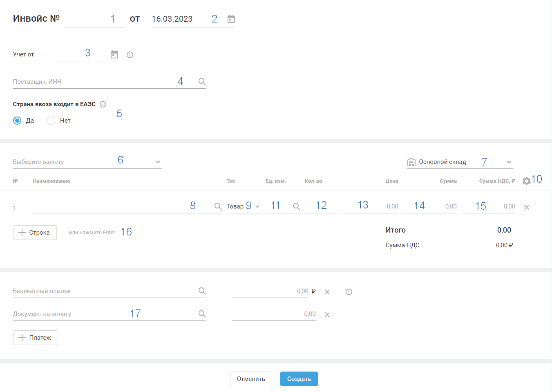The image size is (552, 392).
Task: Remove the Документ на оплату row
Action: (327, 315)
